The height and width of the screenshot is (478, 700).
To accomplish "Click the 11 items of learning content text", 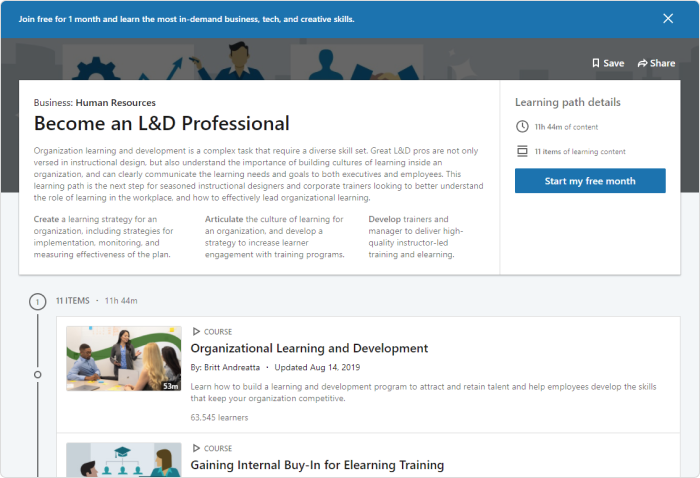I will [580, 152].
